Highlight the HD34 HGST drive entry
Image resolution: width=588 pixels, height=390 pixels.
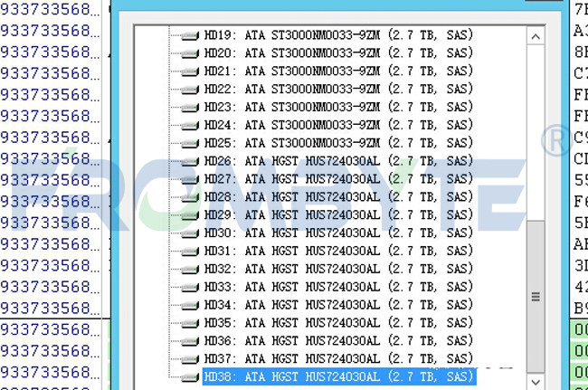pos(339,305)
